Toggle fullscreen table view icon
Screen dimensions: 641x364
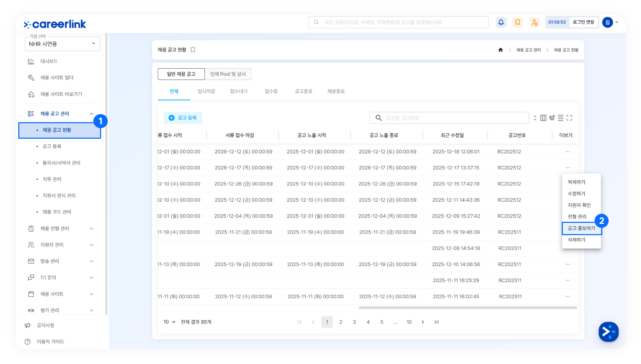[x=569, y=118]
